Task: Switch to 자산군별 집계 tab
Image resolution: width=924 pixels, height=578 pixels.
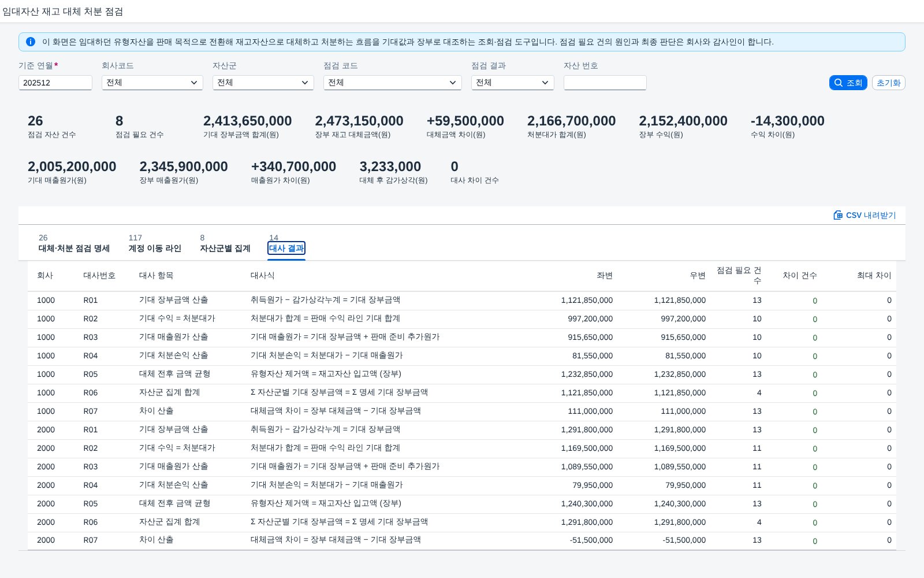Action: (225, 248)
